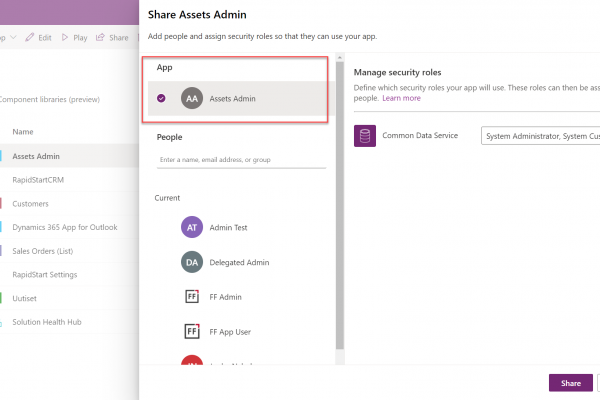Toggle the Assets Admin app checkmark
Screen dimensions: 600x400
pos(161,98)
